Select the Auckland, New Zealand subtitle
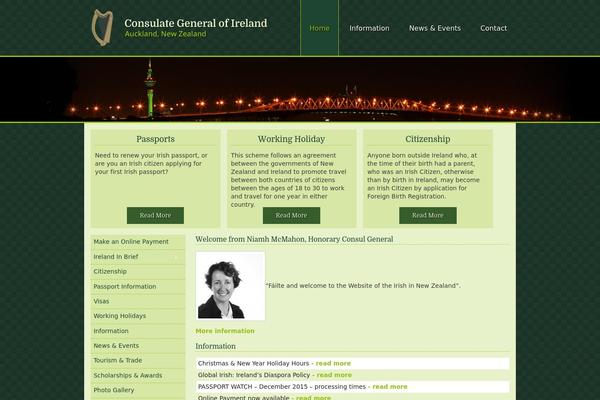 (x=165, y=34)
